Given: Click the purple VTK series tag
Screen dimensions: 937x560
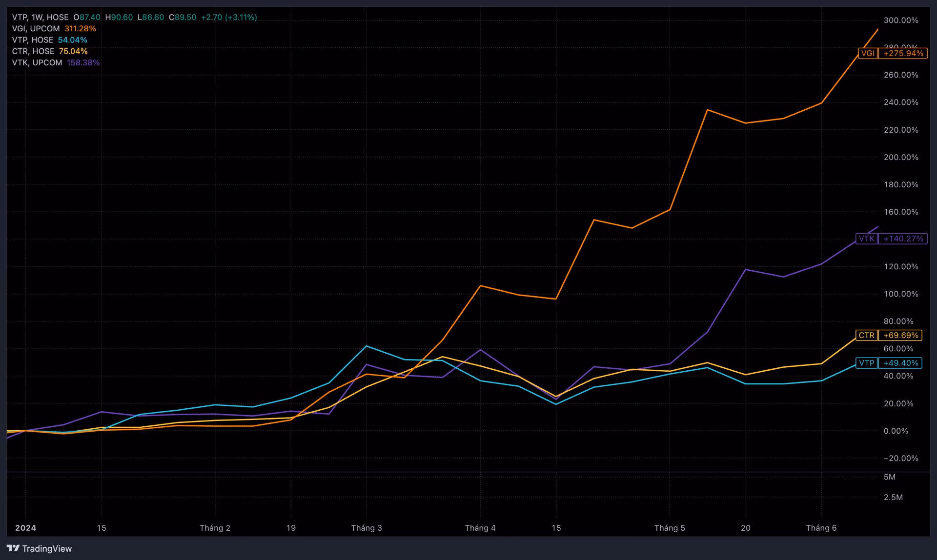Looking at the screenshot, I should 866,239.
